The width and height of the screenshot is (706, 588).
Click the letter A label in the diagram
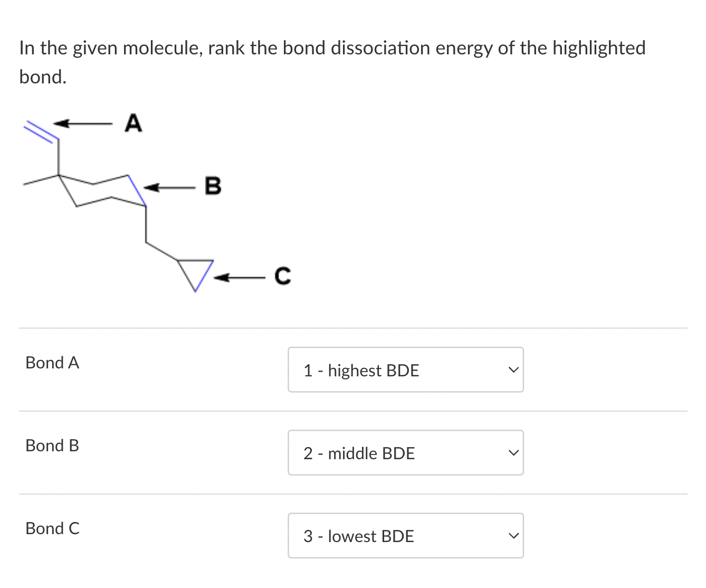click(133, 123)
